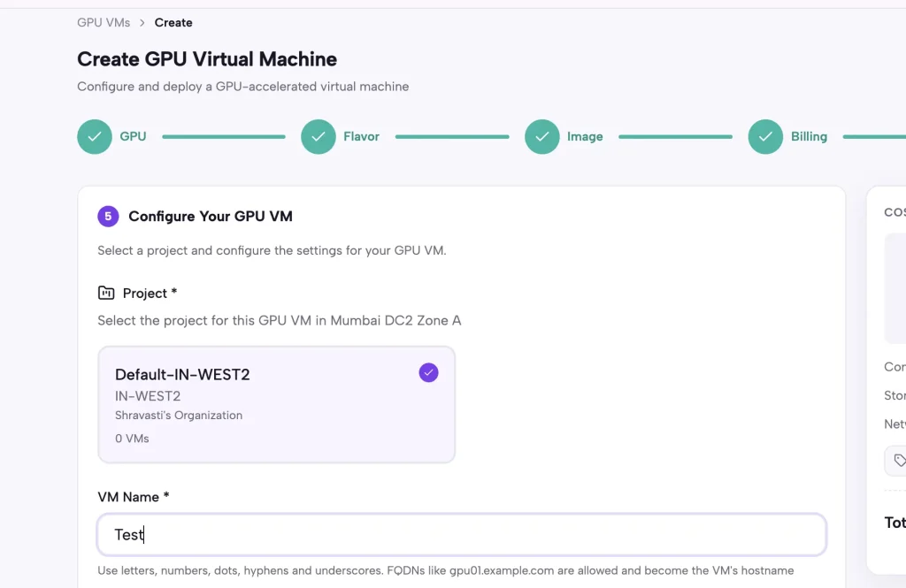906x588 pixels.
Task: Jump to the Billing step label
Action: pos(809,137)
